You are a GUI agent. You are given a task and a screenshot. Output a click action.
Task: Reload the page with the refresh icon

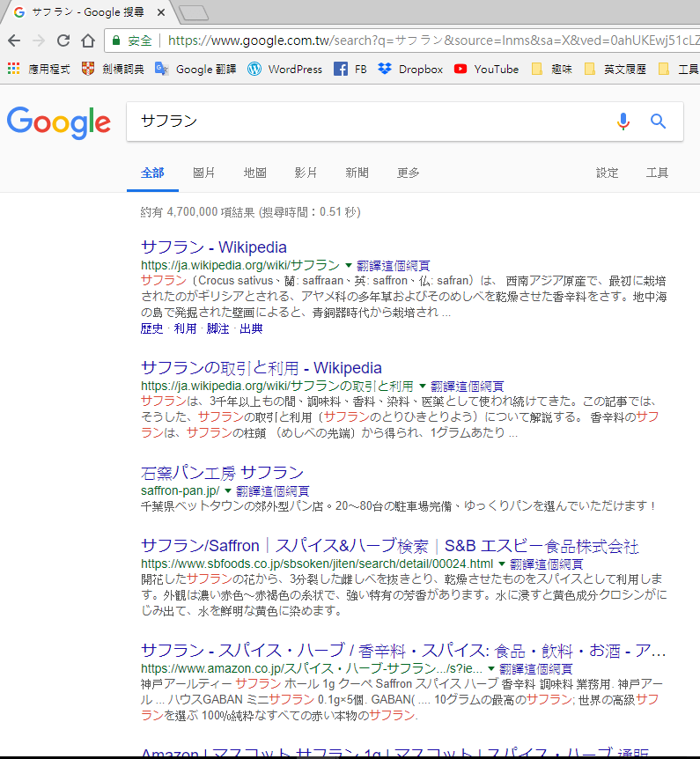pyautogui.click(x=63, y=41)
